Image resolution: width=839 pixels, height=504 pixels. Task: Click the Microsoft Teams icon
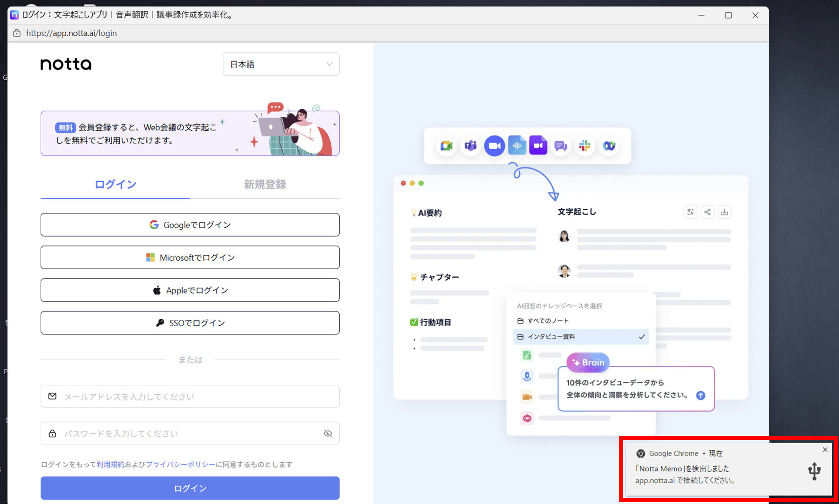coord(470,146)
